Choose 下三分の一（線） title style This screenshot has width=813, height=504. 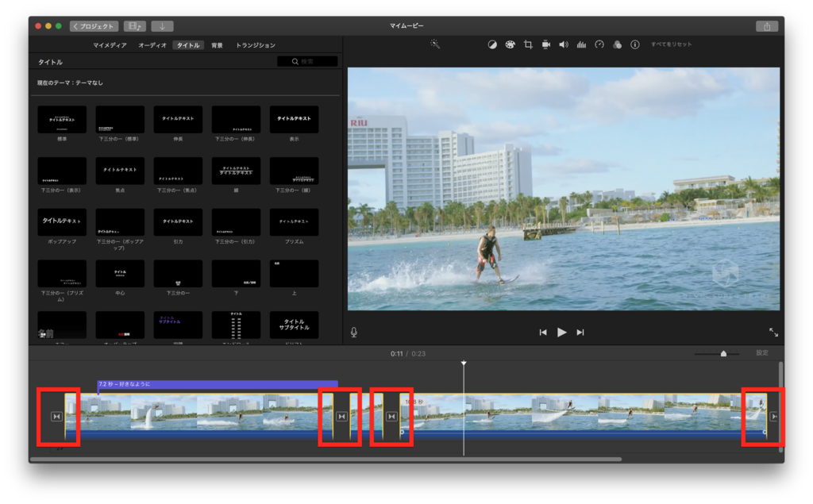pyautogui.click(x=294, y=171)
